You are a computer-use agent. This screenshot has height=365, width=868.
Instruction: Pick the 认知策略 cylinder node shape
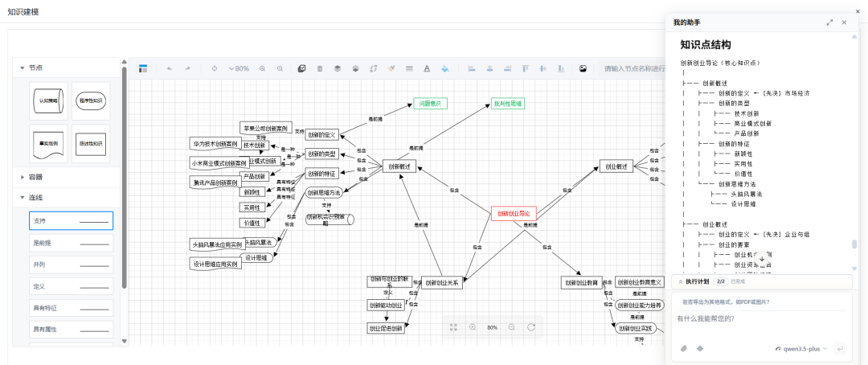point(49,100)
